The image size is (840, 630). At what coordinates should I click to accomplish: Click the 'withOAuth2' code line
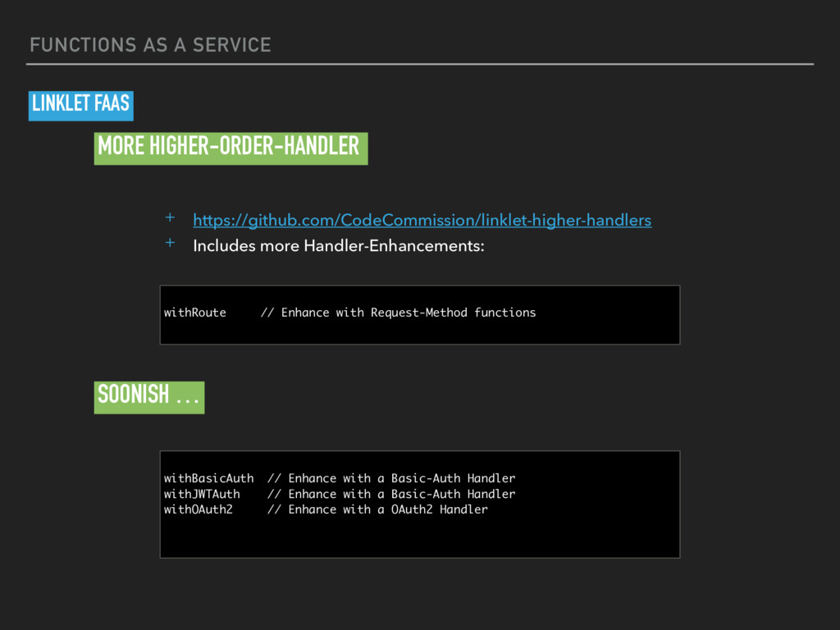click(x=326, y=509)
